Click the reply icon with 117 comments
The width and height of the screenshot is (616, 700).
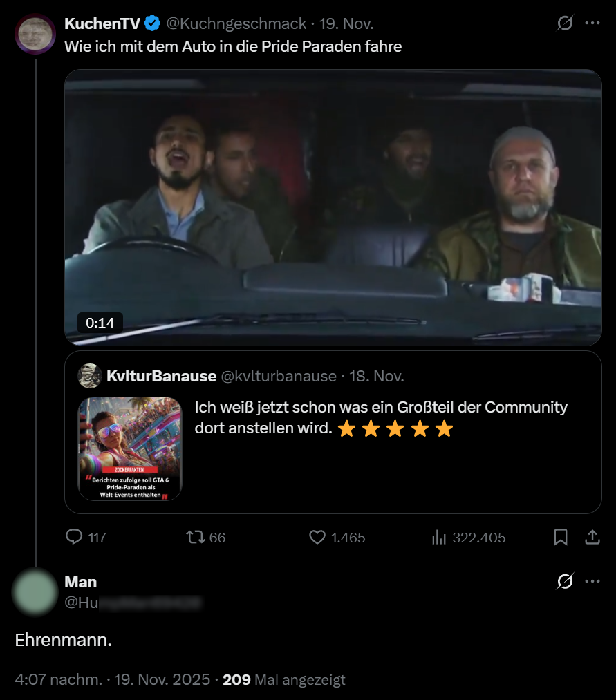tap(74, 537)
